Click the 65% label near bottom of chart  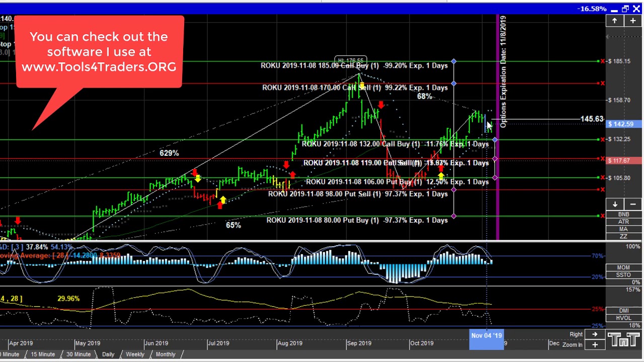coord(233,225)
